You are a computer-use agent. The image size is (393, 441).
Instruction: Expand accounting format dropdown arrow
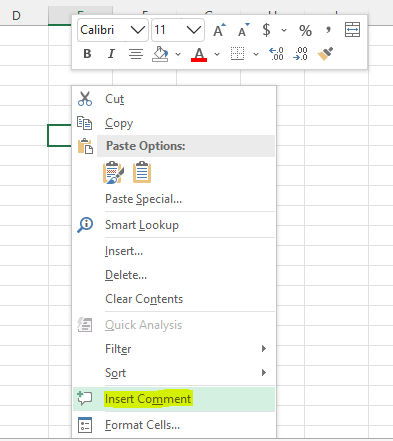click(284, 30)
